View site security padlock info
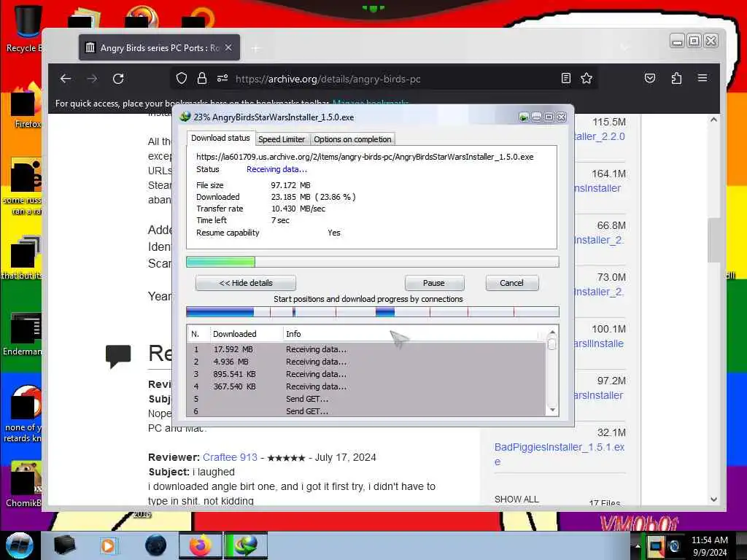This screenshot has height=560, width=747. [x=202, y=78]
